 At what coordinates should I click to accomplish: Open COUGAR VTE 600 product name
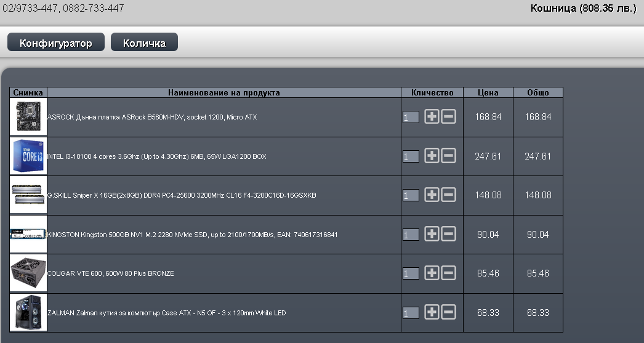110,273
